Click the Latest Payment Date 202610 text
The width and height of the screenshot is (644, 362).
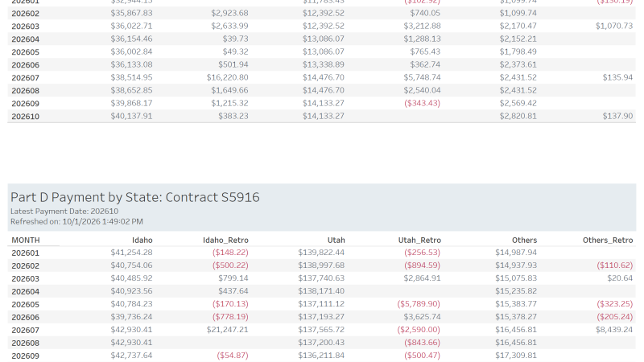click(x=64, y=212)
